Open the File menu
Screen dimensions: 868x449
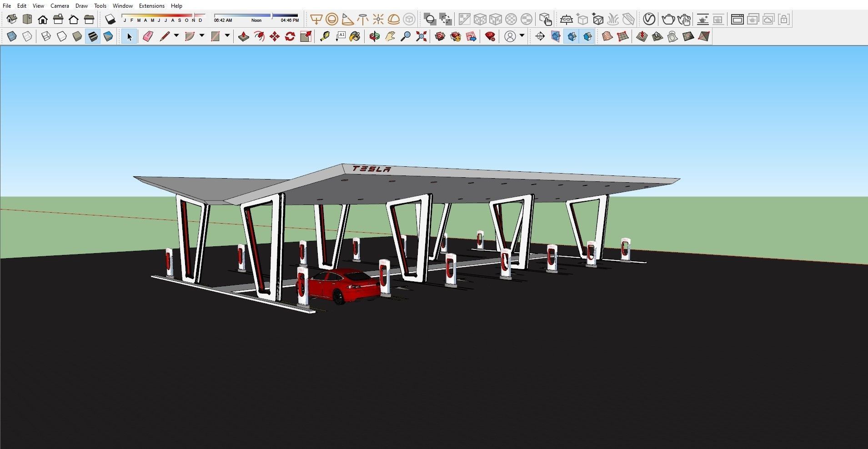(x=7, y=6)
